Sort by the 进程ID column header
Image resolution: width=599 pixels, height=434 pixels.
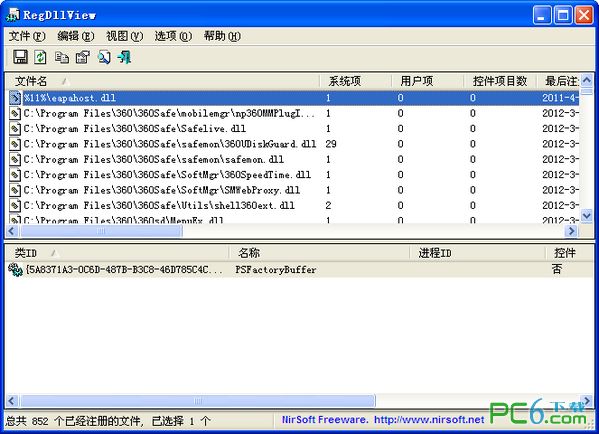(477, 253)
